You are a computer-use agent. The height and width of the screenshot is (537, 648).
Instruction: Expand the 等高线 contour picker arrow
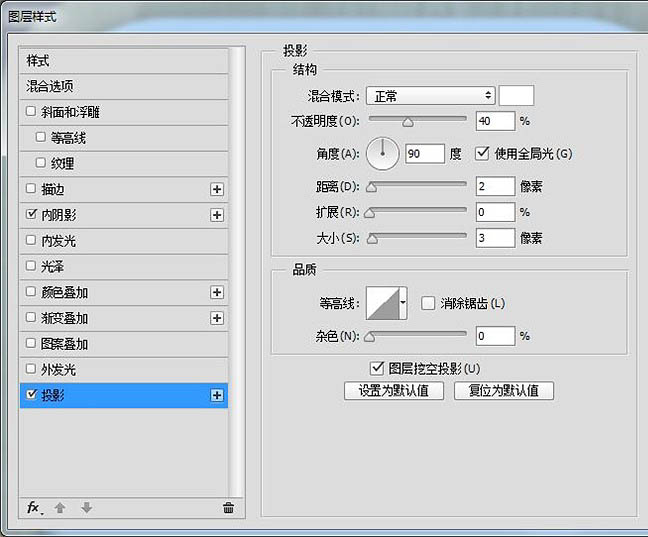point(403,302)
